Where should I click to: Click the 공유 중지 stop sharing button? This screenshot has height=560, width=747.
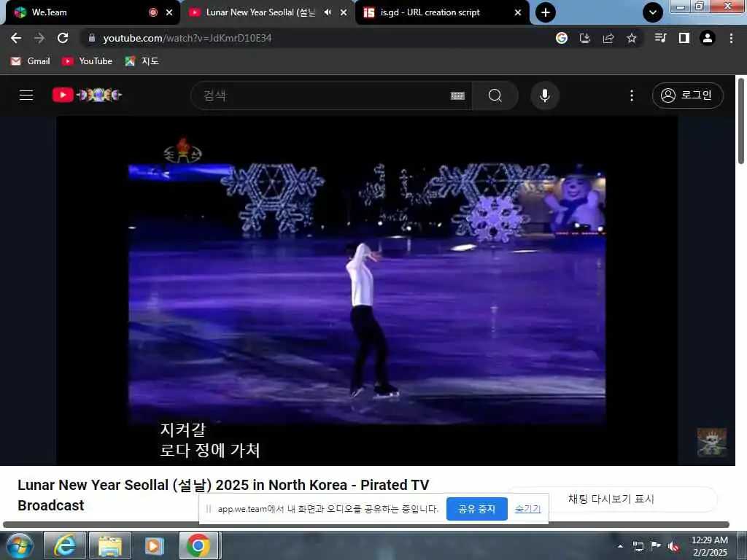477,509
